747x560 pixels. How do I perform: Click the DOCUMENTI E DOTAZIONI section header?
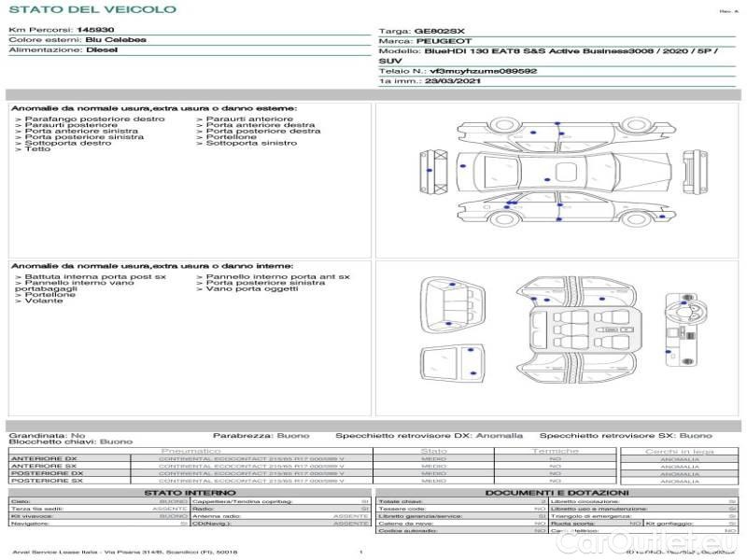[x=557, y=493]
